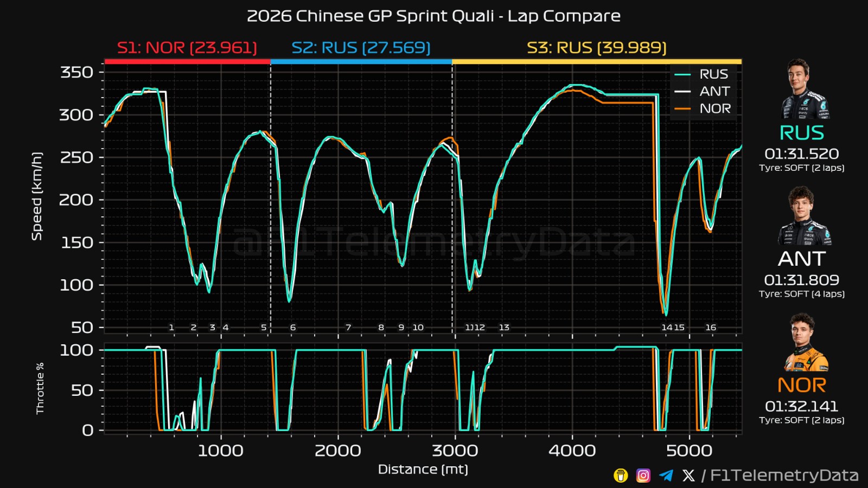Viewport: 868px width, 488px height.
Task: Click the "Speed (km/h)" axis label
Action: coord(36,196)
